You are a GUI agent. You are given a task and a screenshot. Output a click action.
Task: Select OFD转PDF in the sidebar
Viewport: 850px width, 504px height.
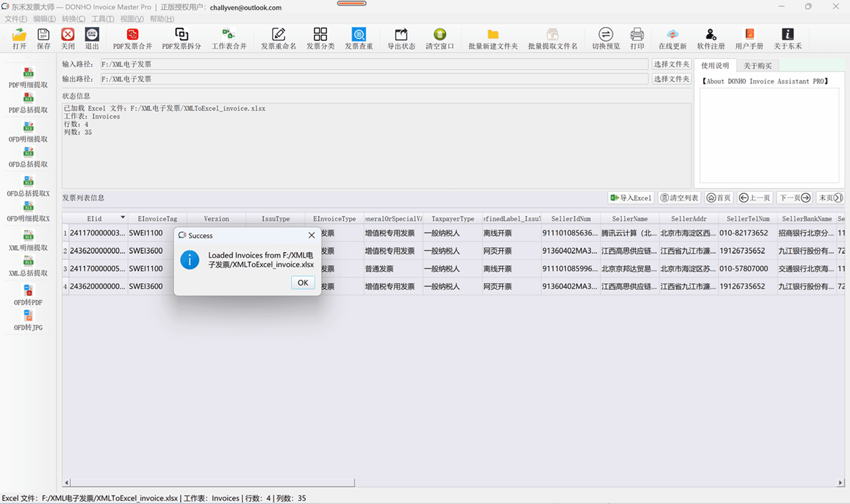[28, 295]
